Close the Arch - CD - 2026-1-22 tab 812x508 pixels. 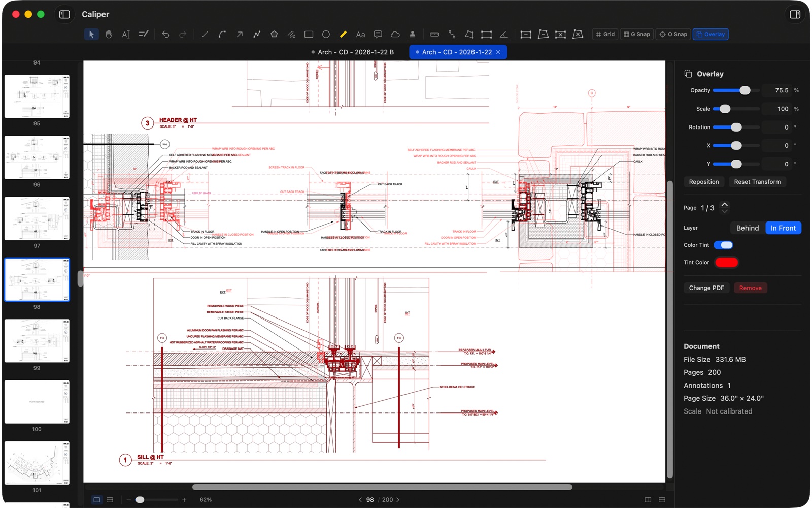[x=498, y=52]
